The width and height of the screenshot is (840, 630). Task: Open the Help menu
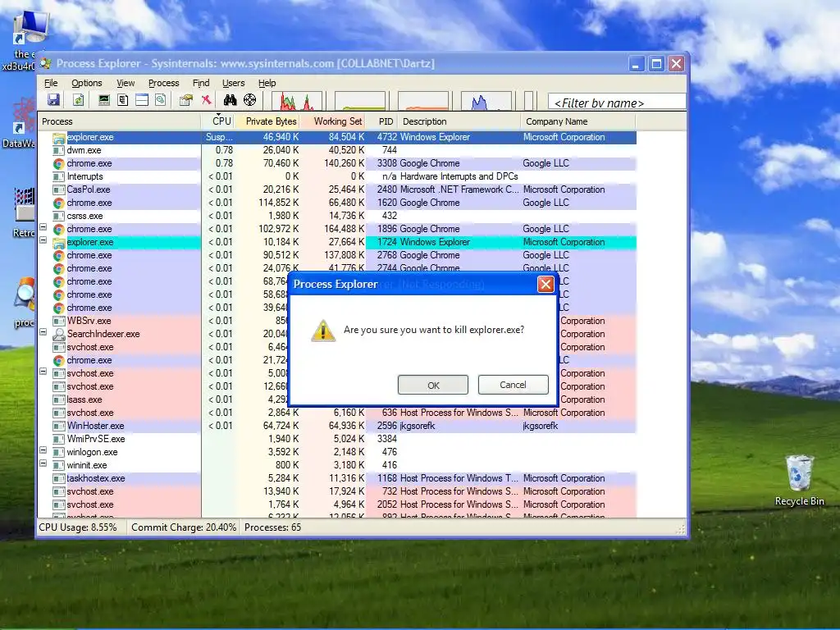pyautogui.click(x=267, y=83)
